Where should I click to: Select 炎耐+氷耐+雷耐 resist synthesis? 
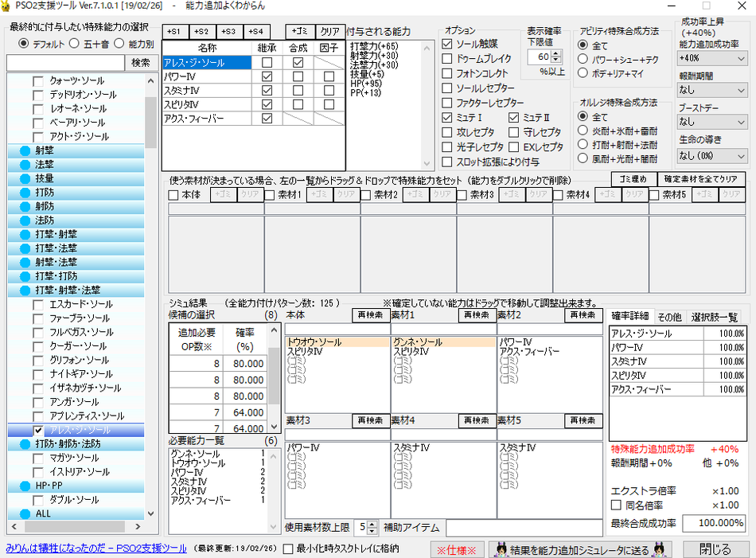click(x=583, y=131)
